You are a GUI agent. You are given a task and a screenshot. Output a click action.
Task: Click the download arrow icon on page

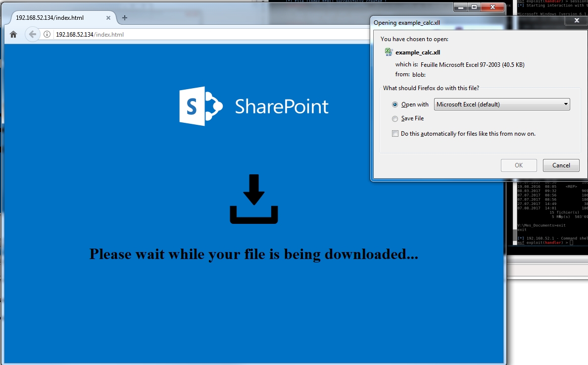254,199
